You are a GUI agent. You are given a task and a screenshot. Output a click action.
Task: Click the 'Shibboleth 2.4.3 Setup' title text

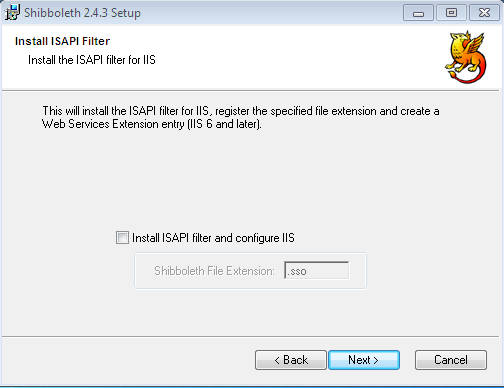coord(82,13)
